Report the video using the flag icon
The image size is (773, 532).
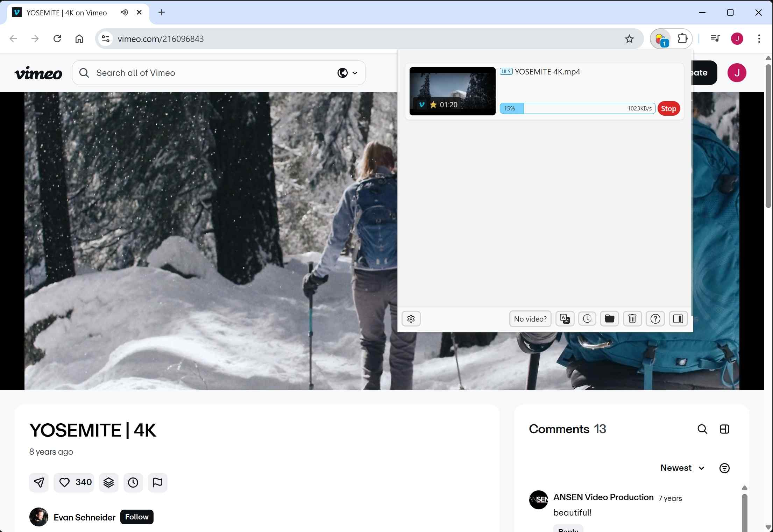[157, 482]
